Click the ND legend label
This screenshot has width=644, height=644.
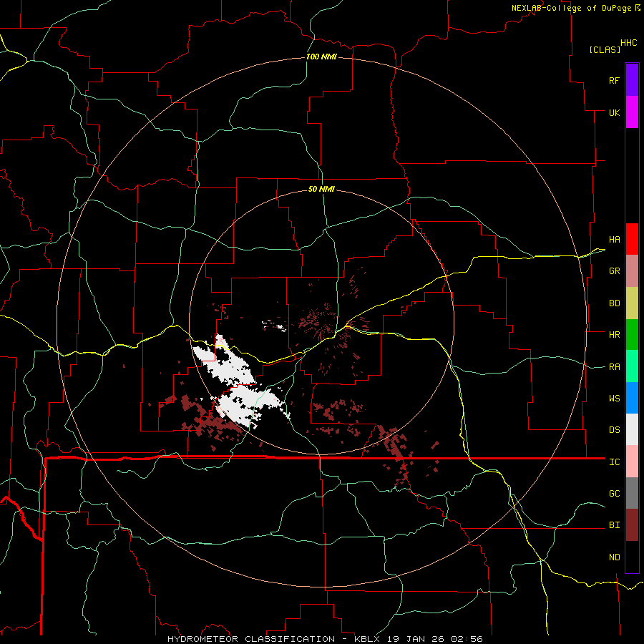click(x=614, y=557)
